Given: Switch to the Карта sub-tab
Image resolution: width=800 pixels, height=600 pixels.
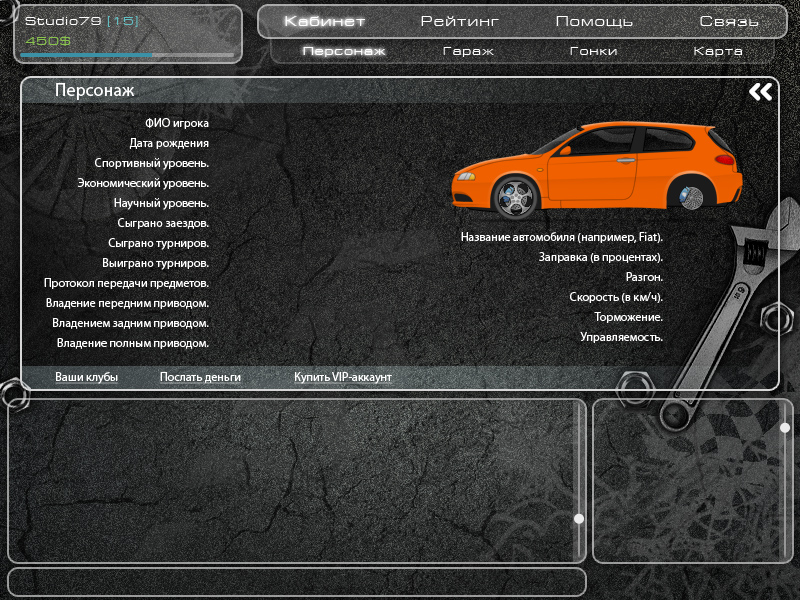Looking at the screenshot, I should tap(718, 51).
